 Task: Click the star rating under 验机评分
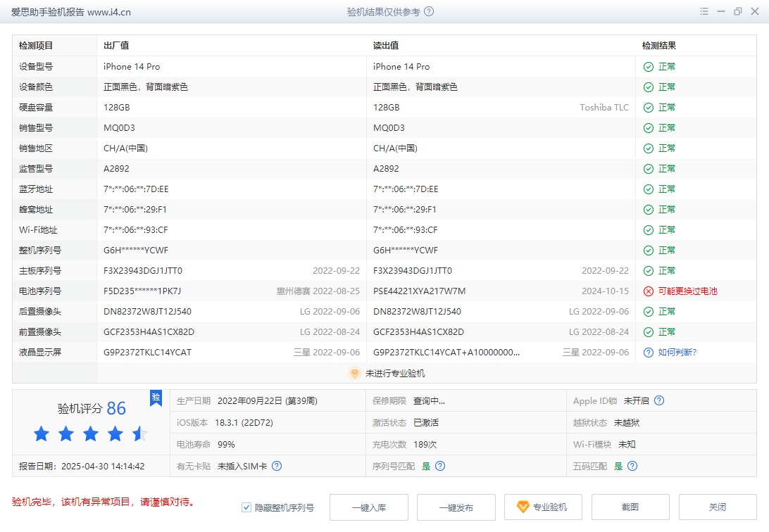91,434
